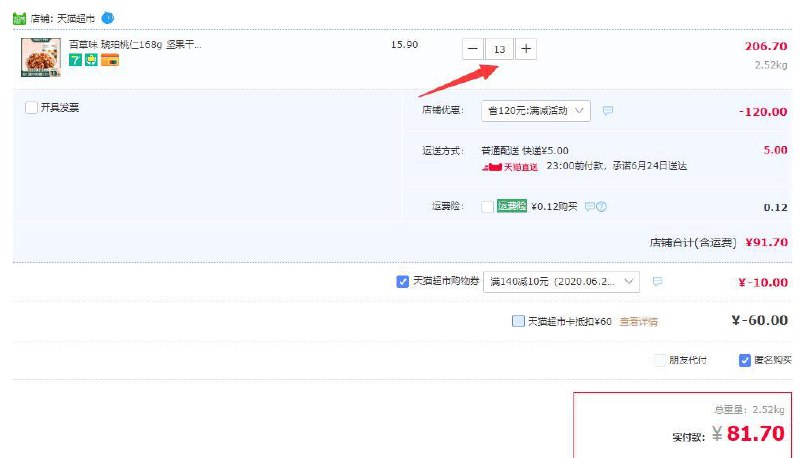Decrease quantity with the minus button
Screen dimensions: 800x458
click(x=473, y=49)
